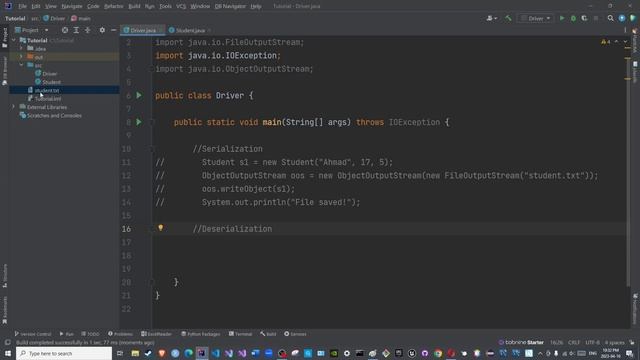This screenshot has height=360, width=640.
Task: Open the Build menu
Action: tap(134, 7)
